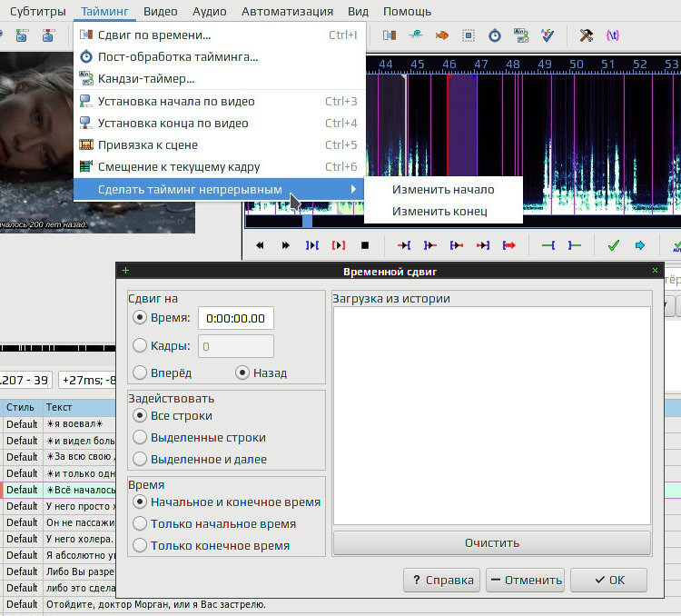Choose Кандзи-таймер menu entry
Screen dimensions: 681x616
coord(220,79)
